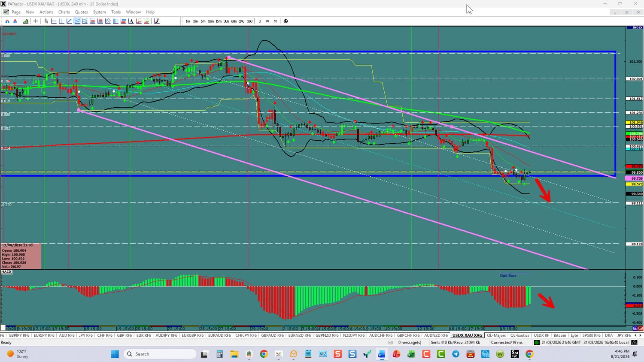Select the horizontal line drawing tool
644x362 pixels.
(54, 21)
